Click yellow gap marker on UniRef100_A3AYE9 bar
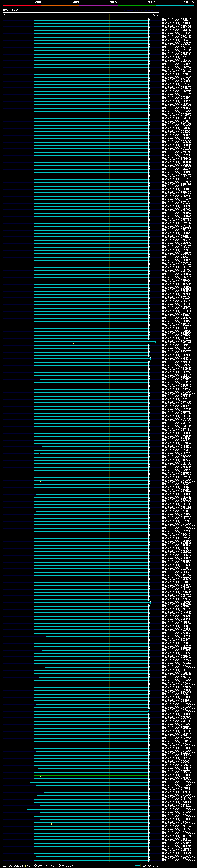This screenshot has width=197, height=868. click(74, 343)
